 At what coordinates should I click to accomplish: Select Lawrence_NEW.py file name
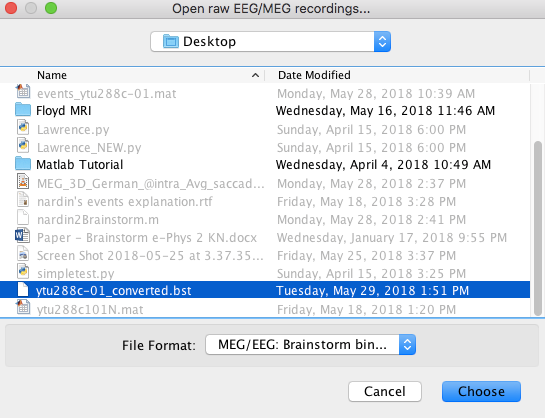tap(89, 148)
